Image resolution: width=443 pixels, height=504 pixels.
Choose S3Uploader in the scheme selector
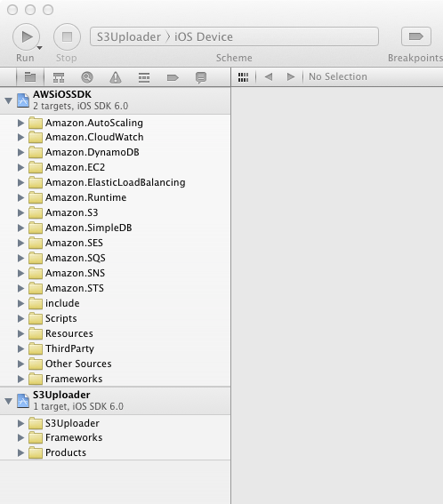tap(129, 36)
